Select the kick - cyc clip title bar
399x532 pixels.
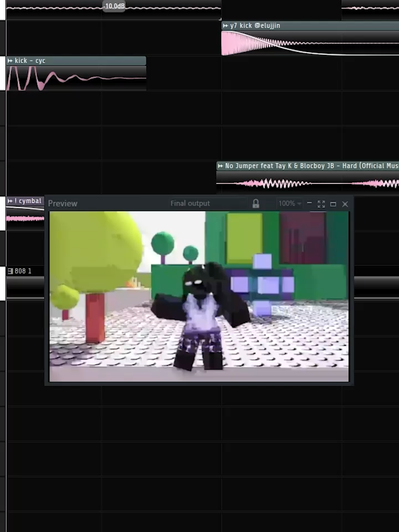tap(76, 61)
